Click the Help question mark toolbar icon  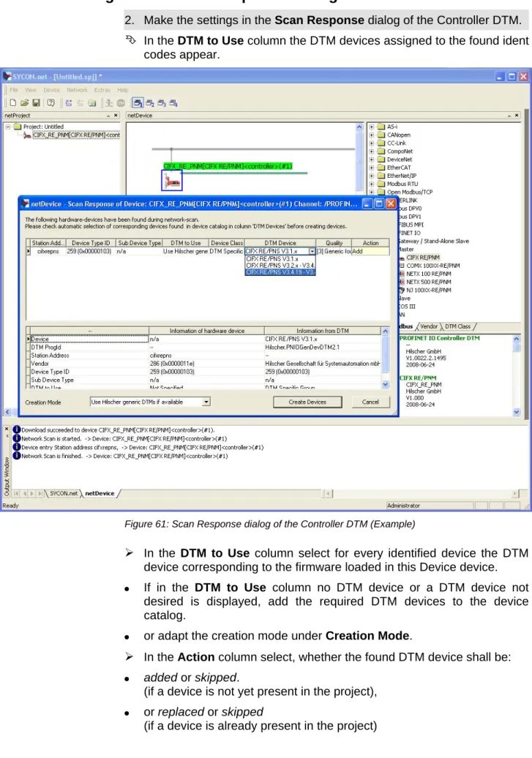tap(50, 103)
